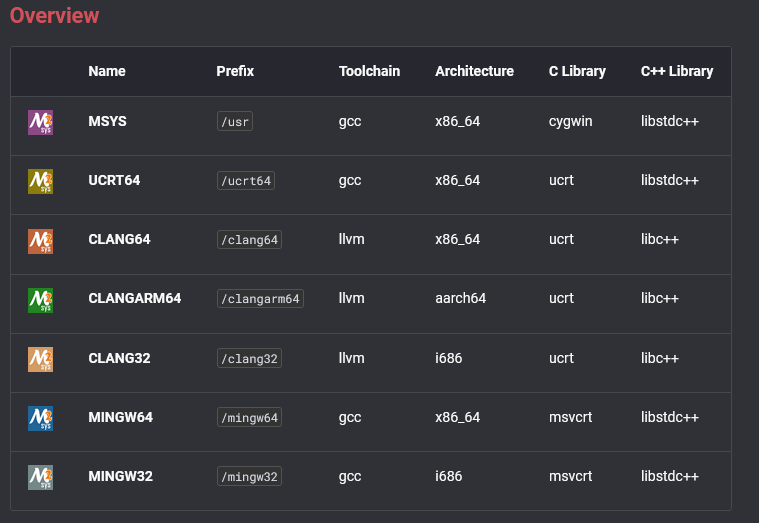Click libc++ in the CLANG64 row
The height and width of the screenshot is (523, 759).
(660, 239)
